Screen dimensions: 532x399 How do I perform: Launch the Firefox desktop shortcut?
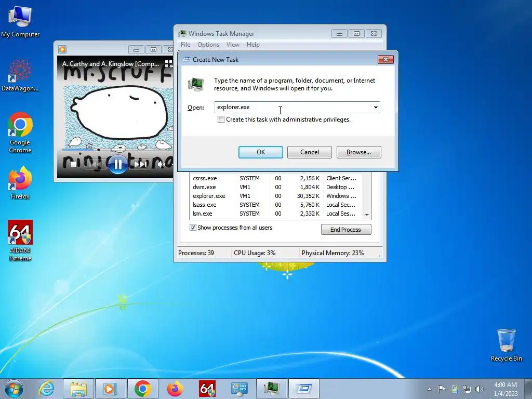click(20, 182)
